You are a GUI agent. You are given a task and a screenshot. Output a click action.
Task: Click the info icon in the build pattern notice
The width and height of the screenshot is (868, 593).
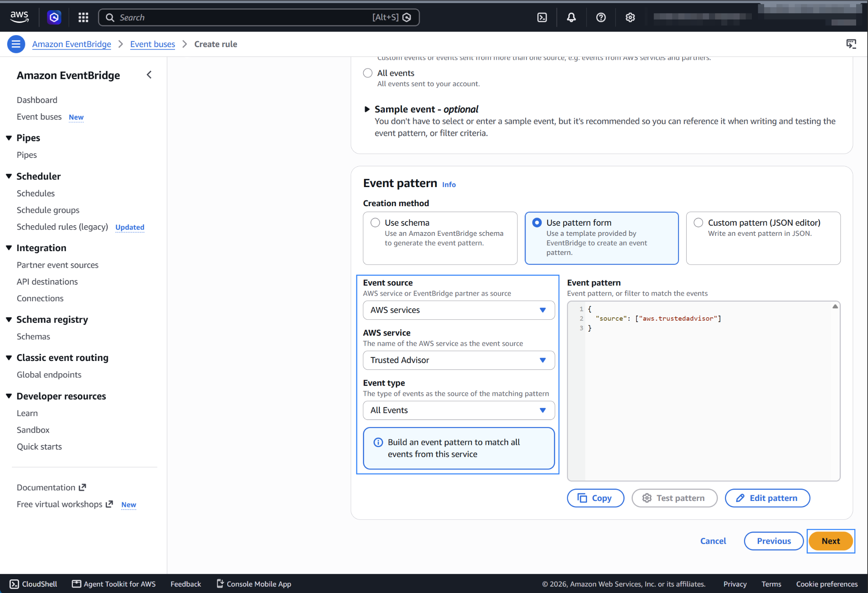378,442
